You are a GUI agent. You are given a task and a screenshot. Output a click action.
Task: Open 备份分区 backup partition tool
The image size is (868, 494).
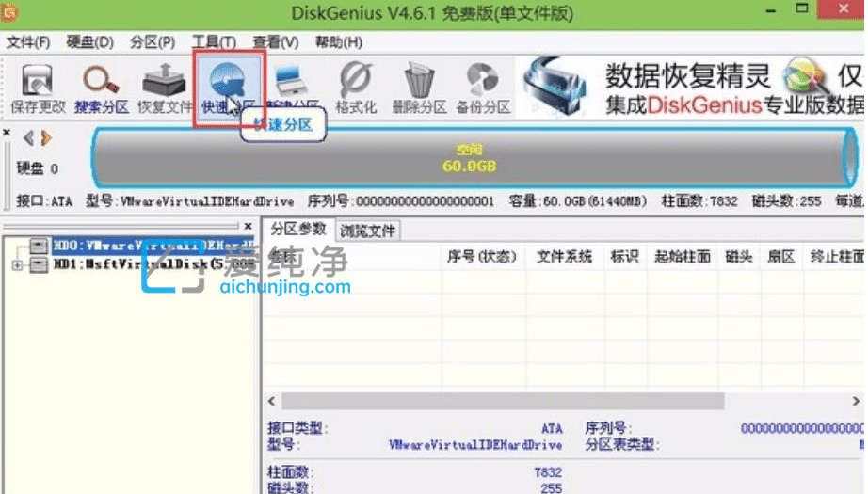pos(483,88)
